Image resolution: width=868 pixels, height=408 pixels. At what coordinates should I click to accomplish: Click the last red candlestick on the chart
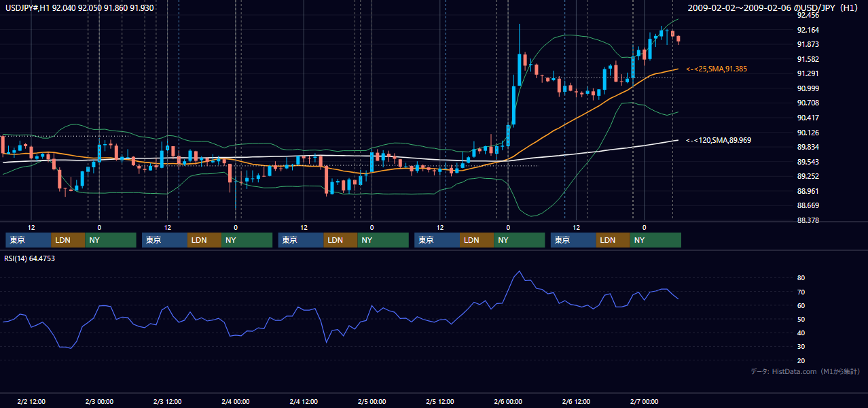[678, 39]
